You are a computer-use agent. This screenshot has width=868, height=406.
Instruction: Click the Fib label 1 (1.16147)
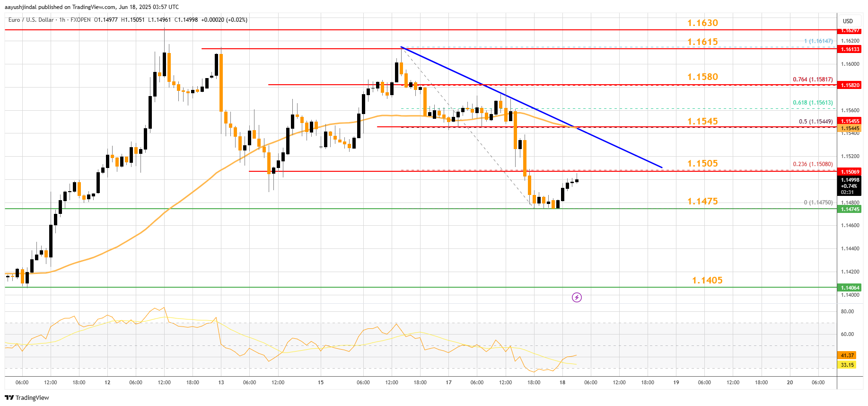(x=818, y=41)
